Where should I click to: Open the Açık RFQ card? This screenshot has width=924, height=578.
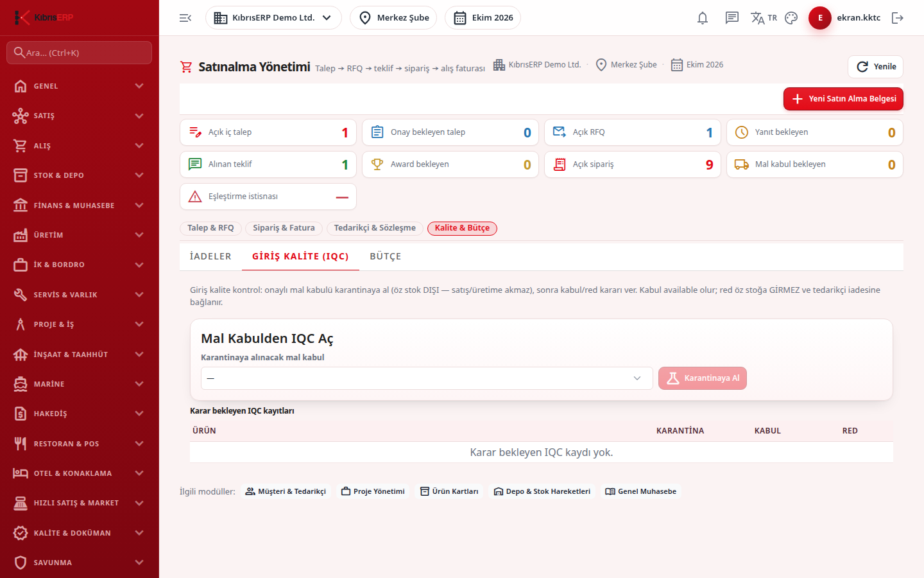pyautogui.click(x=633, y=132)
